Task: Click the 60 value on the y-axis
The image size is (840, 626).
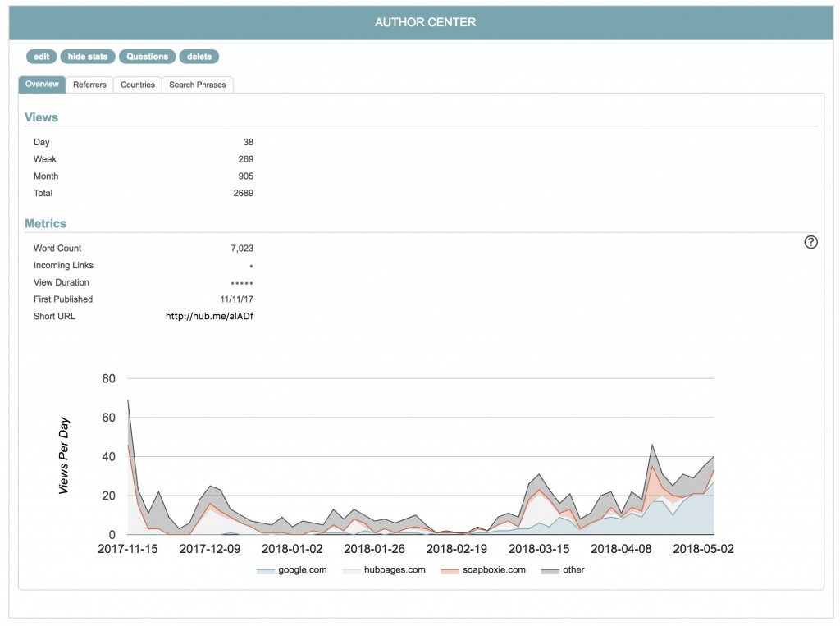Action: (x=109, y=418)
